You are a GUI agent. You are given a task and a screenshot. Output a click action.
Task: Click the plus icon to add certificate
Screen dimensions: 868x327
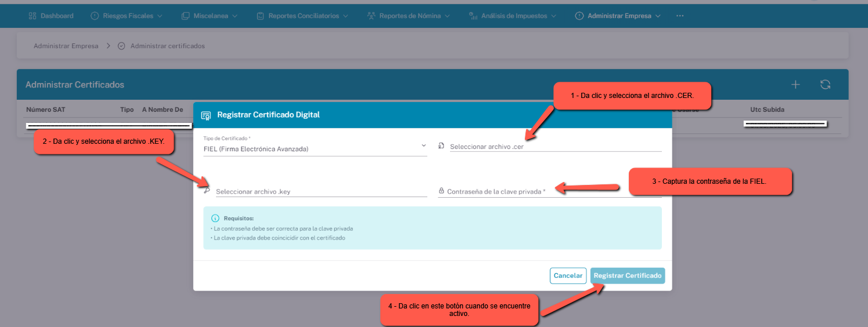click(x=795, y=85)
